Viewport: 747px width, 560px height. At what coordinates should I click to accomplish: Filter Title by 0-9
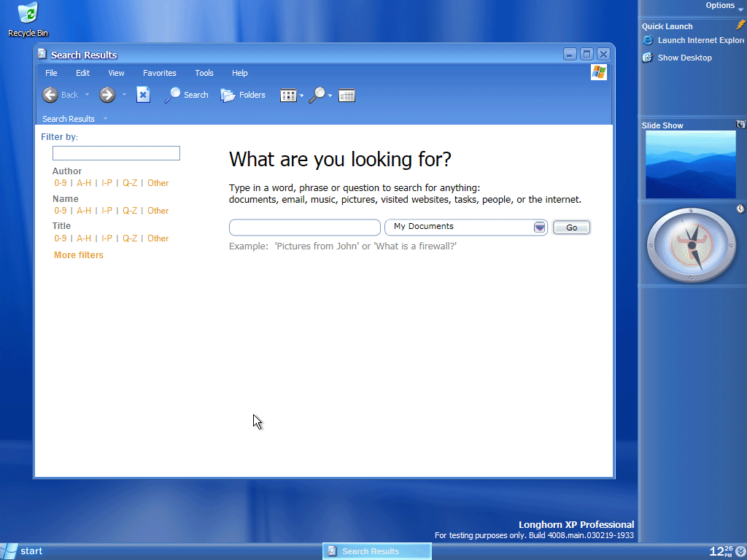pyautogui.click(x=60, y=238)
